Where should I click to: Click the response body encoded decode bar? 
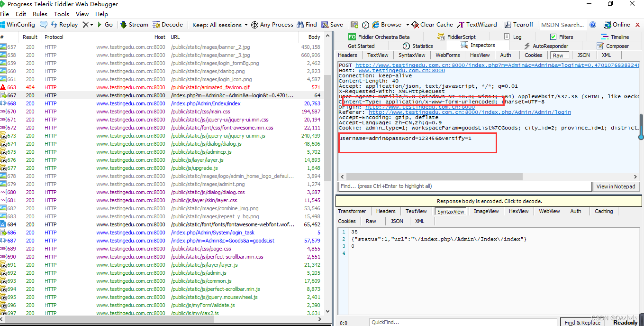489,201
